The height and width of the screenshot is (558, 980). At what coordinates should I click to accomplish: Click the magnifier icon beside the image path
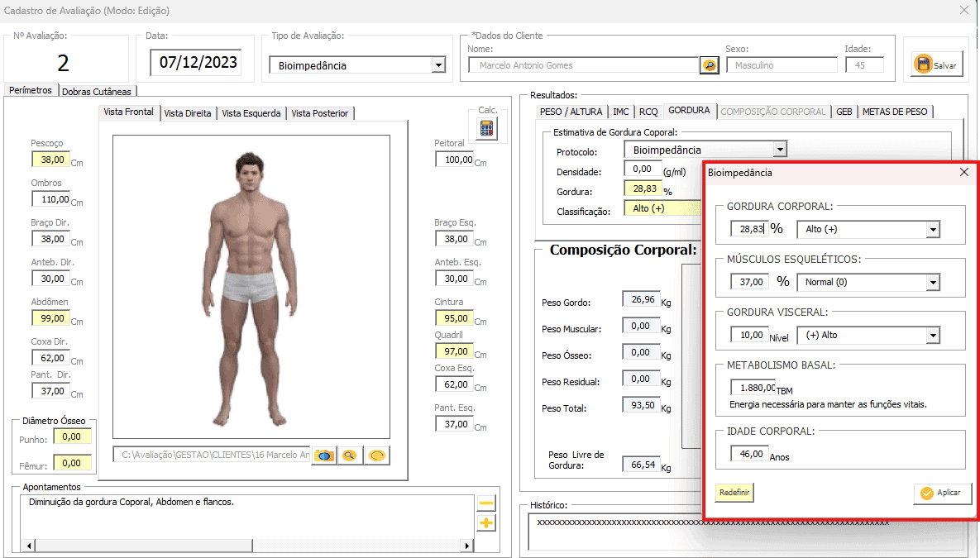[350, 455]
